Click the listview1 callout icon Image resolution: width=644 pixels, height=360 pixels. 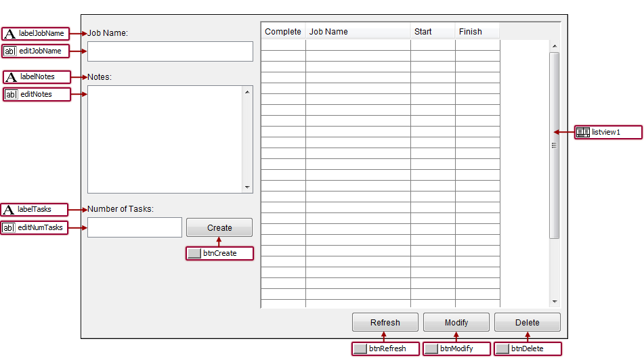tap(582, 132)
